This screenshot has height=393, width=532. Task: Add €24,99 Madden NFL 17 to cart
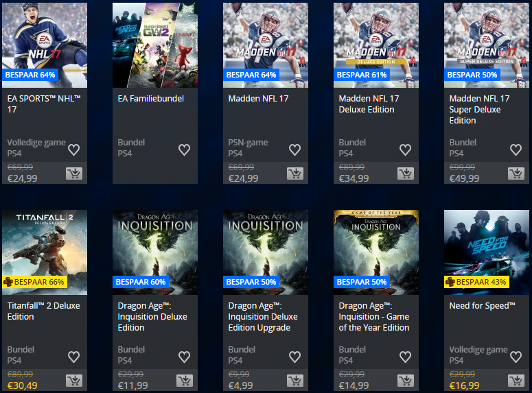294,174
